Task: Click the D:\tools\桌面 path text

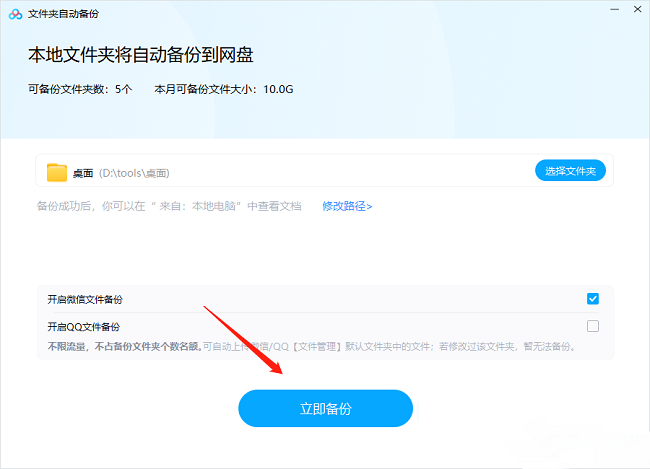Action: coord(134,173)
